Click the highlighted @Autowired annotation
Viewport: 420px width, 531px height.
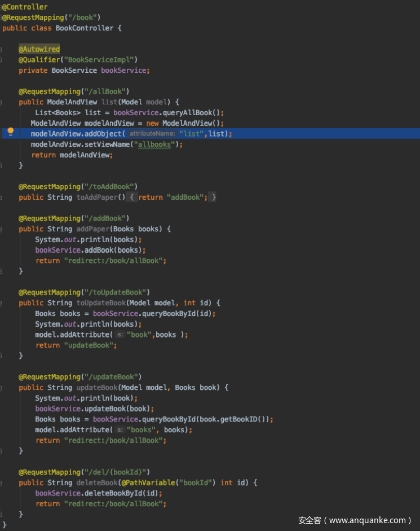pyautogui.click(x=39, y=50)
